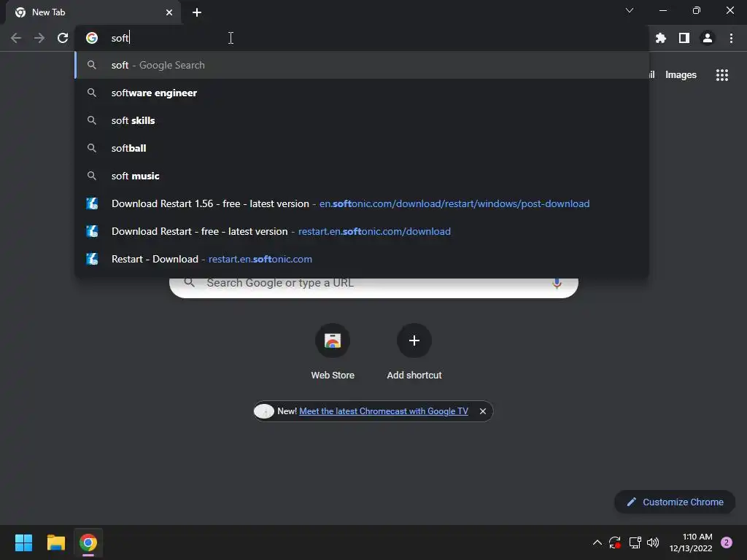The width and height of the screenshot is (747, 560).
Task: Select 'soft - Google Search' suggestion
Action: (x=362, y=65)
